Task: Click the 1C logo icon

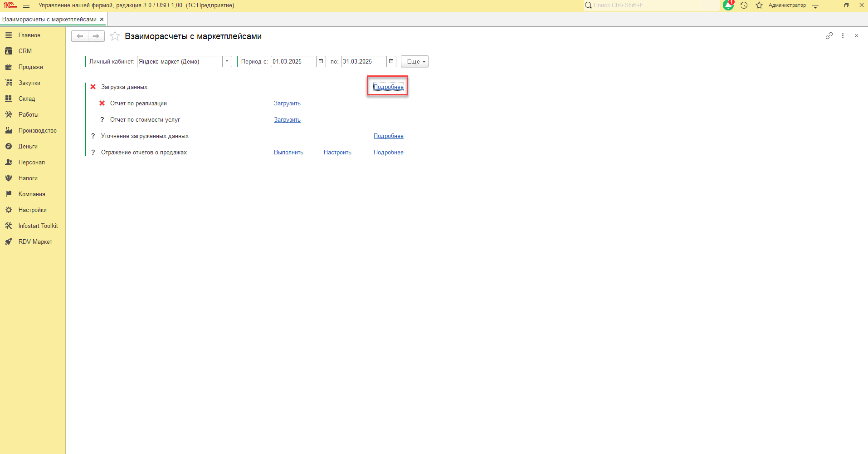Action: coord(10,5)
